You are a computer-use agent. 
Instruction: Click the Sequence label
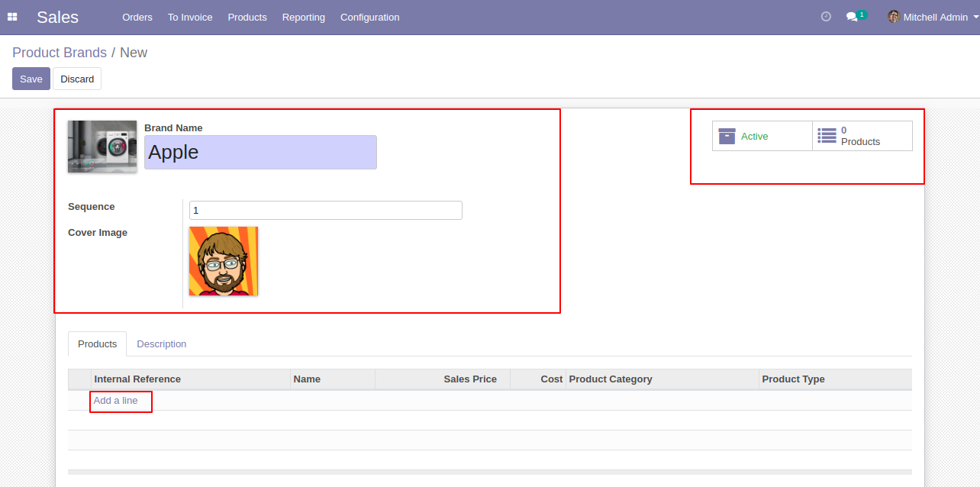pos(92,207)
